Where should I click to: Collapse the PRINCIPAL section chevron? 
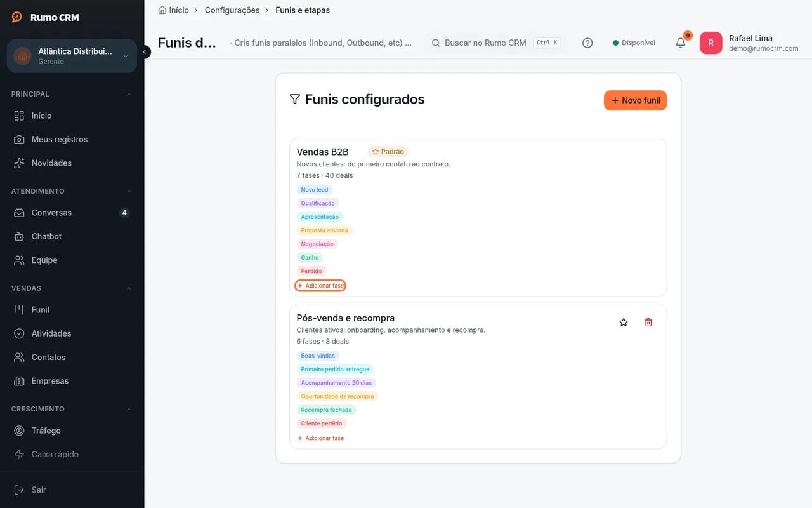129,94
